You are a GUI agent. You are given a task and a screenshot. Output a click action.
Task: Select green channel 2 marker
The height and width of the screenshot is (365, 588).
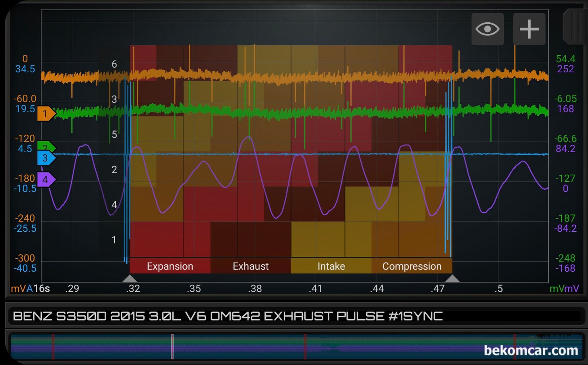(46, 146)
